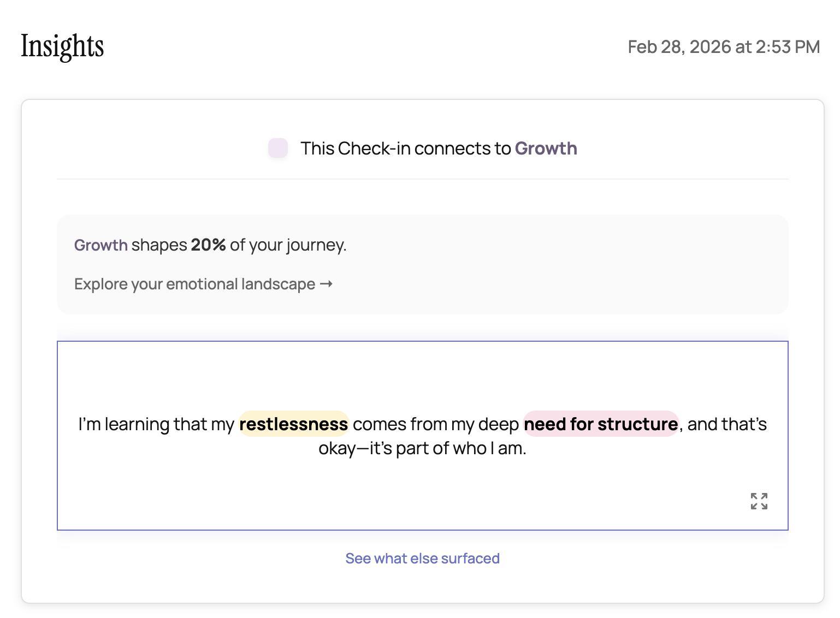Click the 'of your journey.' text
This screenshot has height=618, width=840.
point(288,245)
